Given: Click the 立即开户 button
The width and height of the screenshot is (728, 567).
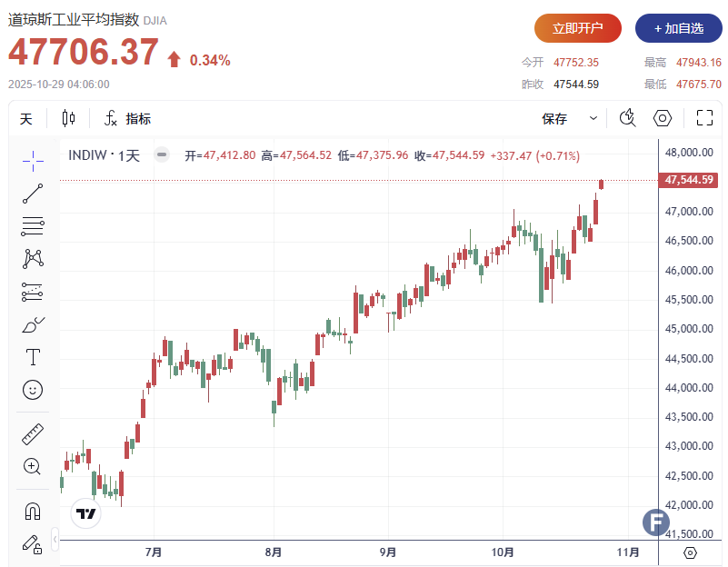Looking at the screenshot, I should click(x=578, y=28).
